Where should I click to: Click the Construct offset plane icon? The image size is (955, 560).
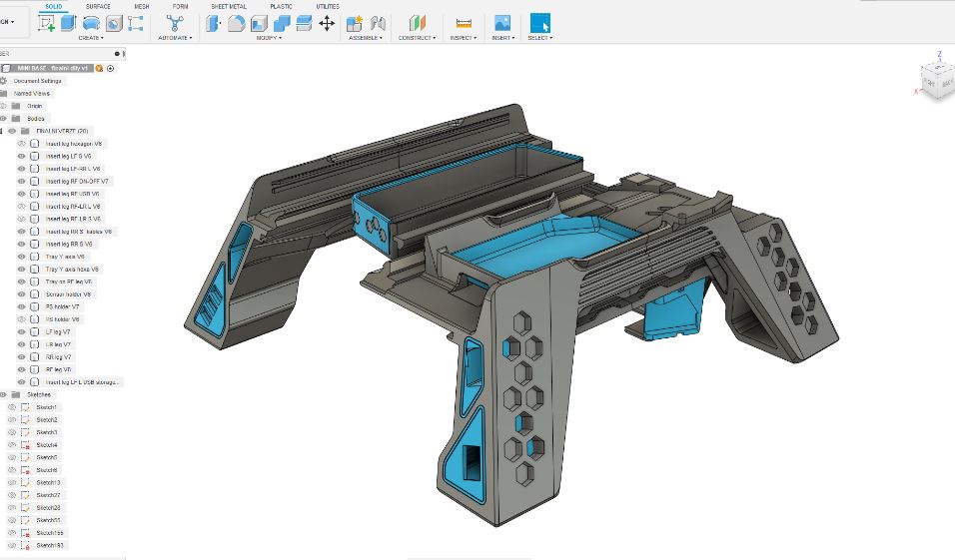point(418,24)
